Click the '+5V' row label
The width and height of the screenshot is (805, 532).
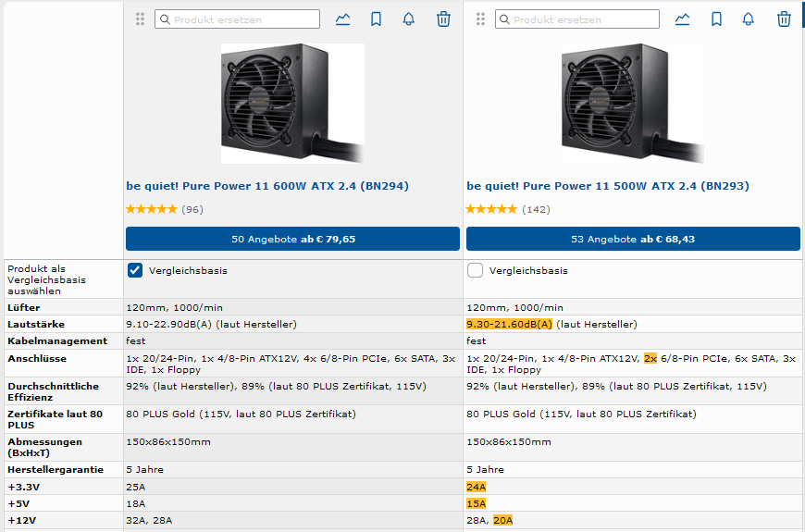(19, 503)
